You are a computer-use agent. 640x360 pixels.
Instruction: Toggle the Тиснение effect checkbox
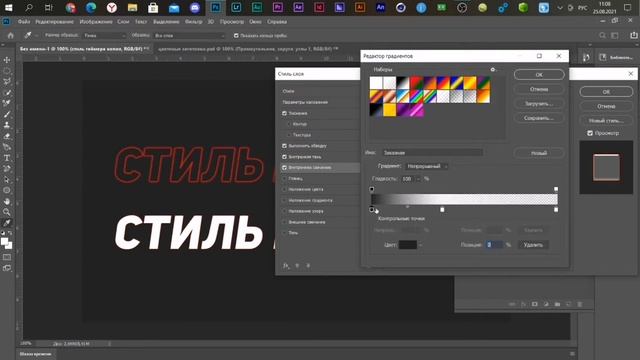pyautogui.click(x=284, y=113)
